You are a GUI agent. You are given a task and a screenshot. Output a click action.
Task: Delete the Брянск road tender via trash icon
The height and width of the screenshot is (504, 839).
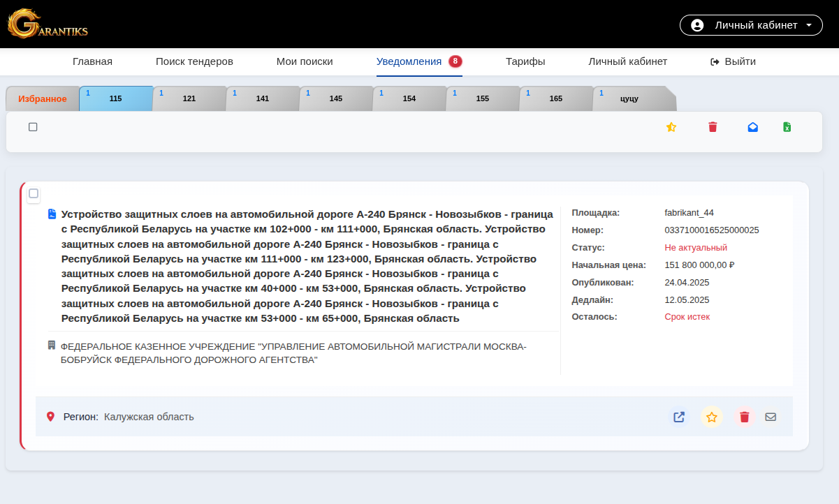744,417
